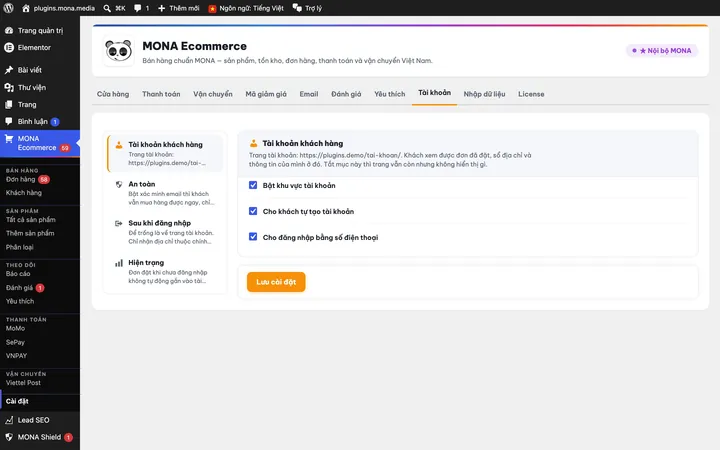Select the Sau khi đăng nhập section

pyautogui.click(x=165, y=233)
